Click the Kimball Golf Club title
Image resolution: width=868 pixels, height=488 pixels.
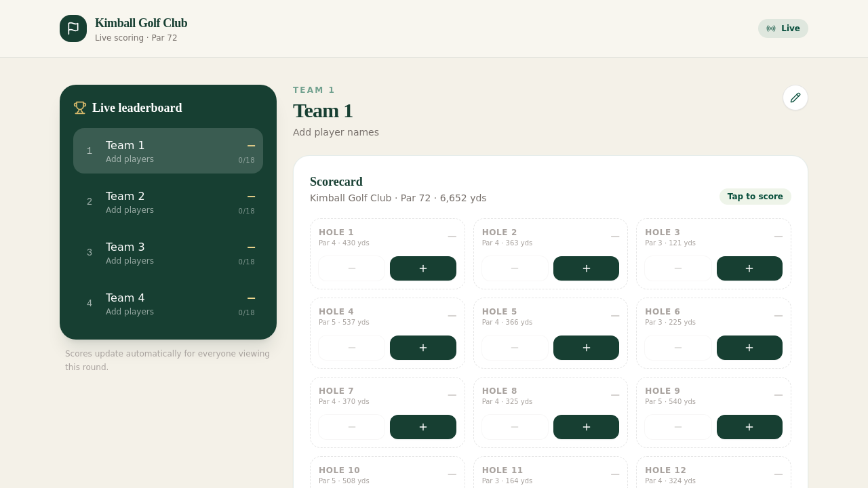tap(141, 23)
